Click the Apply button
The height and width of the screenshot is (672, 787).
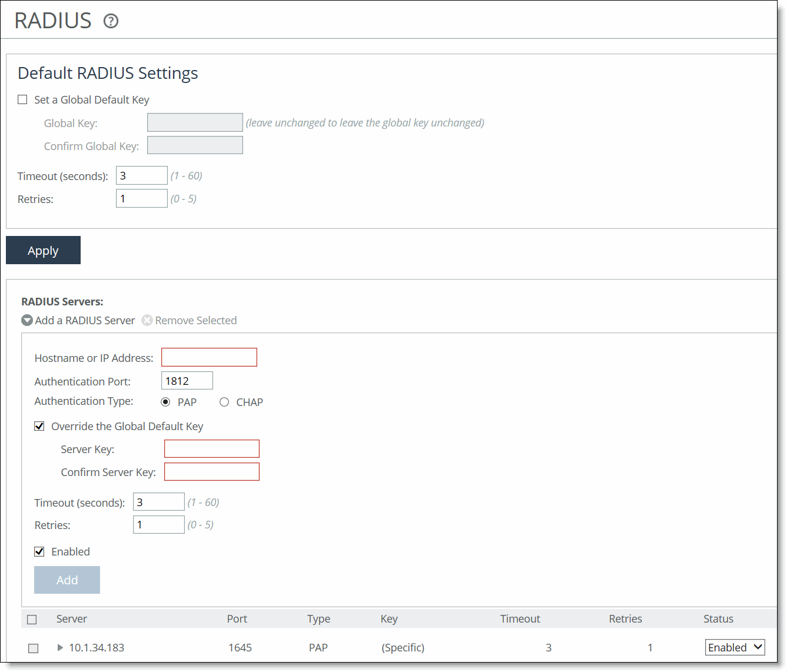pos(43,250)
